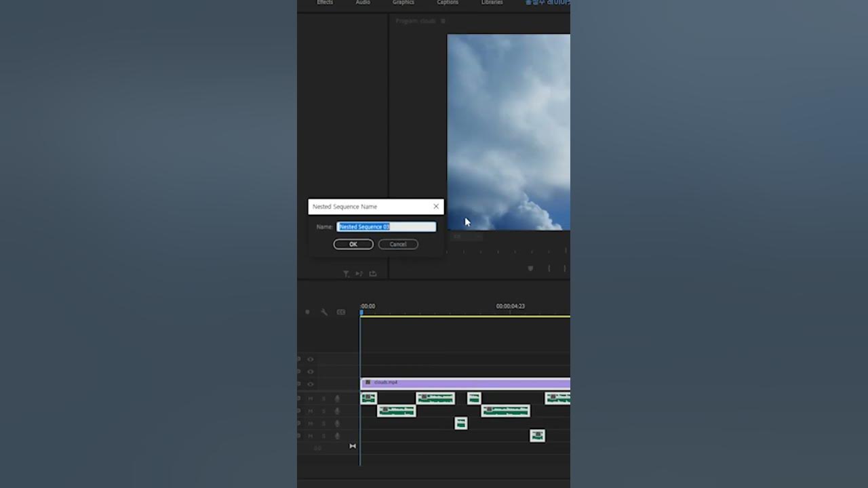
Task: Click the 00:00:04:23 mark on time ruler
Action: pyautogui.click(x=510, y=306)
